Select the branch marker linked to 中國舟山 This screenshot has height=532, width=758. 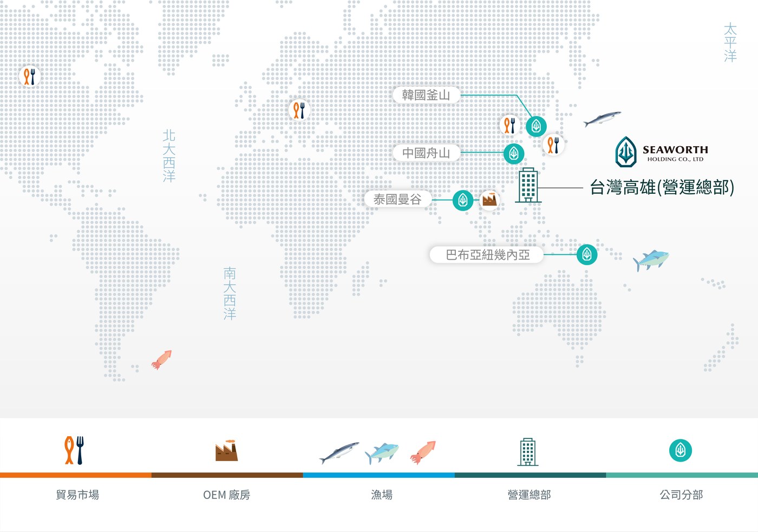click(x=514, y=154)
